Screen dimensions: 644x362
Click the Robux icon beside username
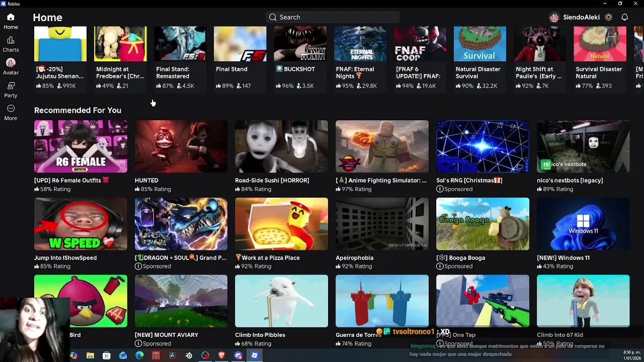608,17
